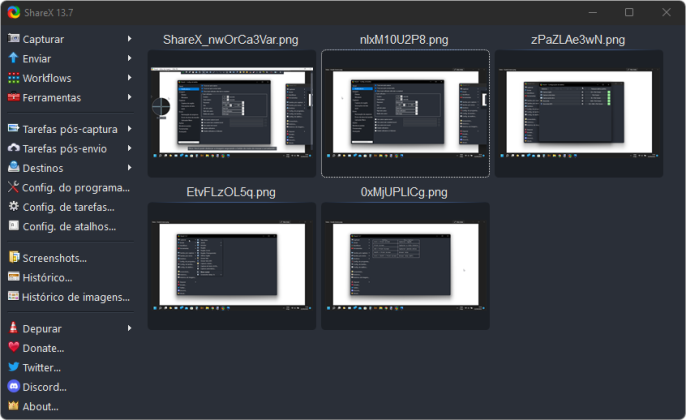
Task: Click the Config. do programa tools icon
Action: tap(14, 187)
